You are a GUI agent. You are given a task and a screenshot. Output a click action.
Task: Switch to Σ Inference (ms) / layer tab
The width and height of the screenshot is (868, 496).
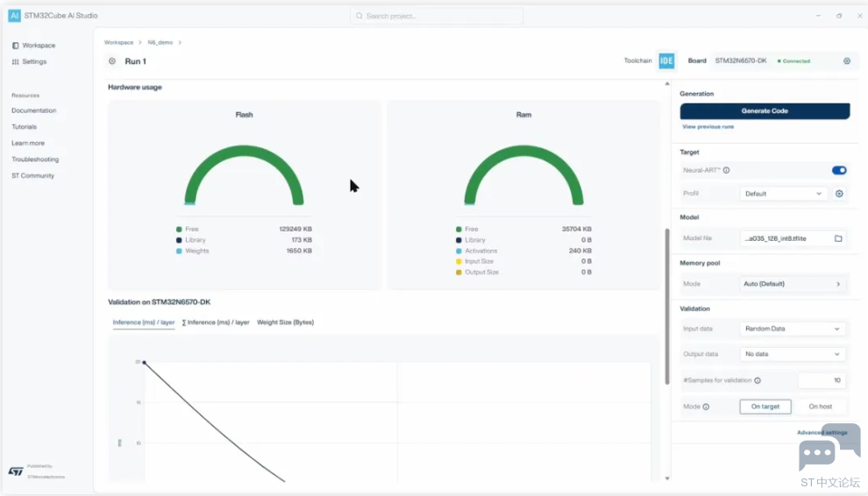coord(216,322)
